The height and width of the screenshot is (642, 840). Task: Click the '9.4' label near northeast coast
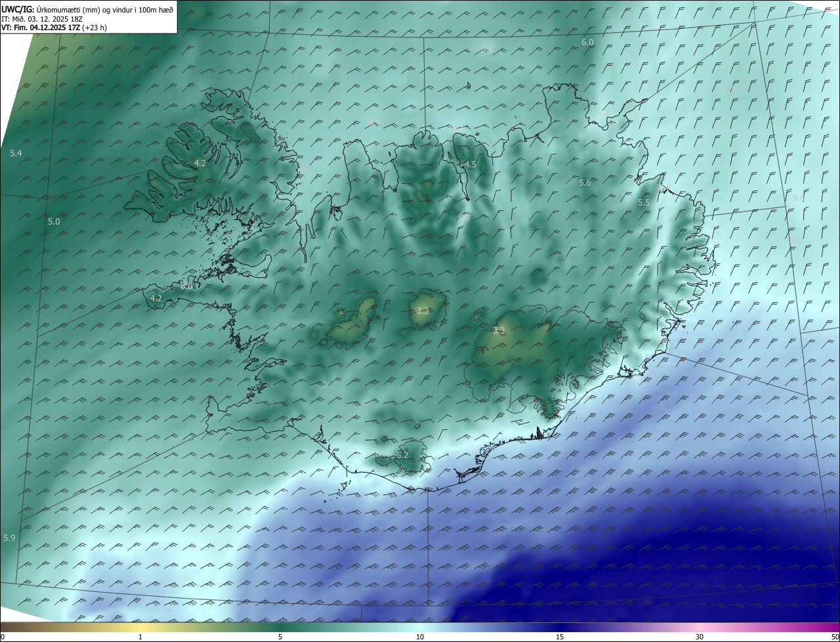(x=602, y=112)
